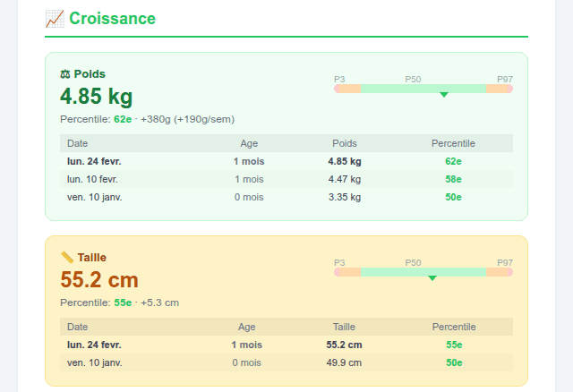Screen dimensions: 573x392
Task: Click the Poids percentile triangle marker
Action: [x=444, y=95]
